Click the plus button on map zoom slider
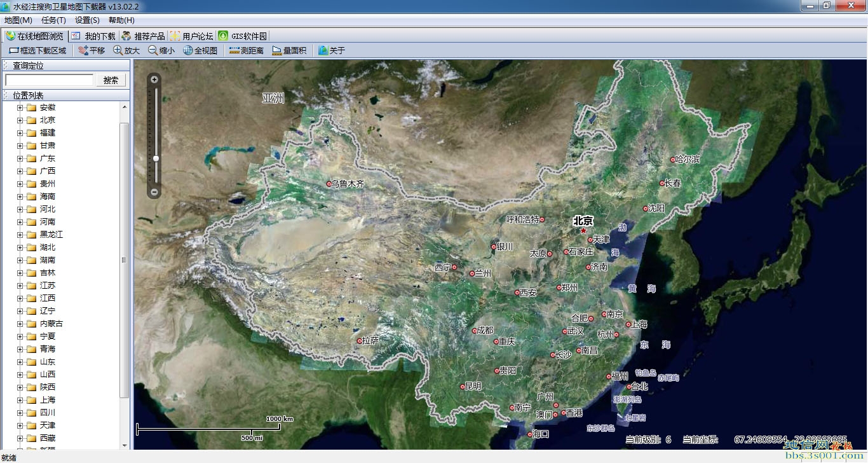 pos(154,79)
